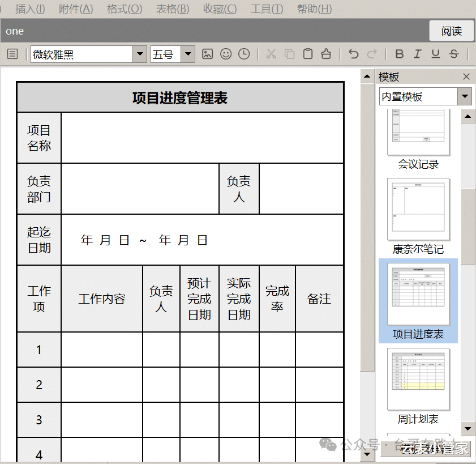Activate the format painter brush icon
The width and height of the screenshot is (476, 464).
point(326,54)
